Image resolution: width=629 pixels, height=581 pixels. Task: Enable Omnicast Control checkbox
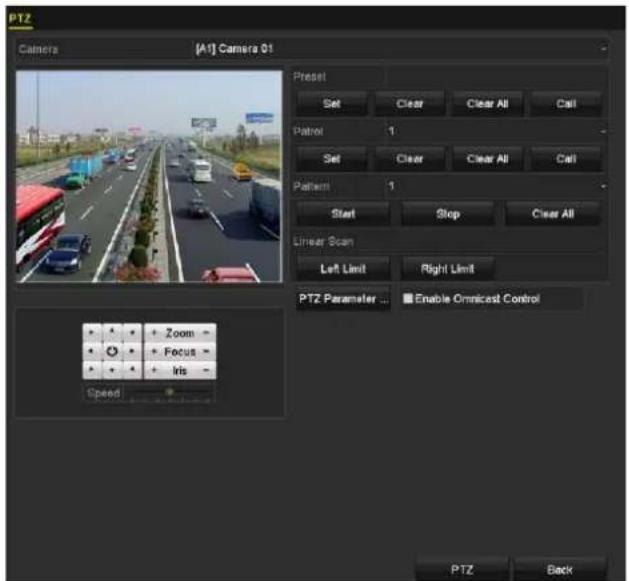408,299
